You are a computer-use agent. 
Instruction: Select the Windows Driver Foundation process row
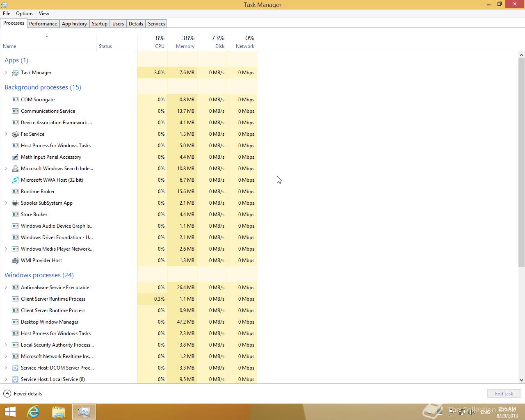point(129,237)
